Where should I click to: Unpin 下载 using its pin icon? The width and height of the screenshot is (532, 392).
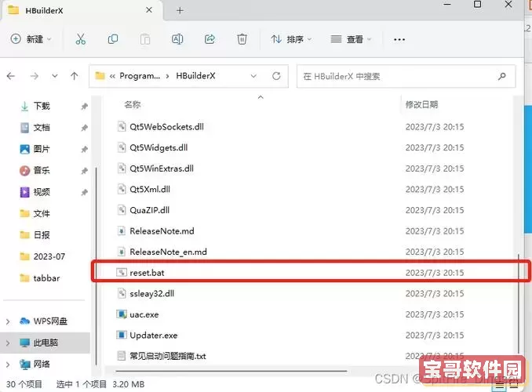84,107
